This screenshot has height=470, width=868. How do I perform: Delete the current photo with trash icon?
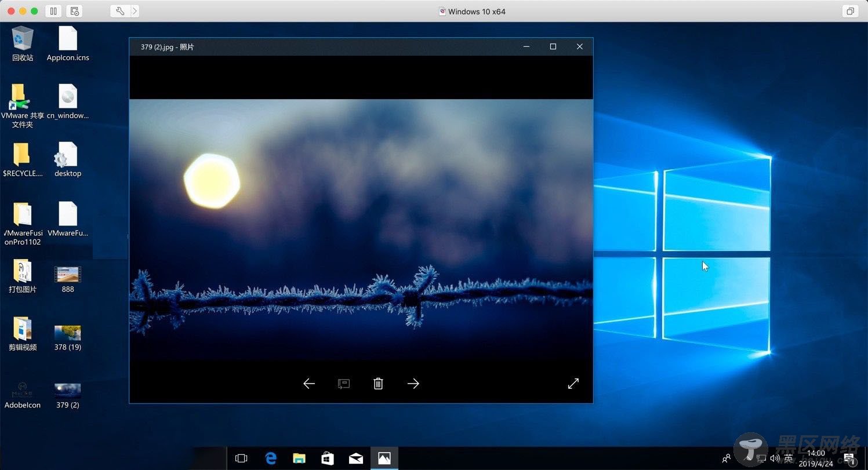pos(378,384)
